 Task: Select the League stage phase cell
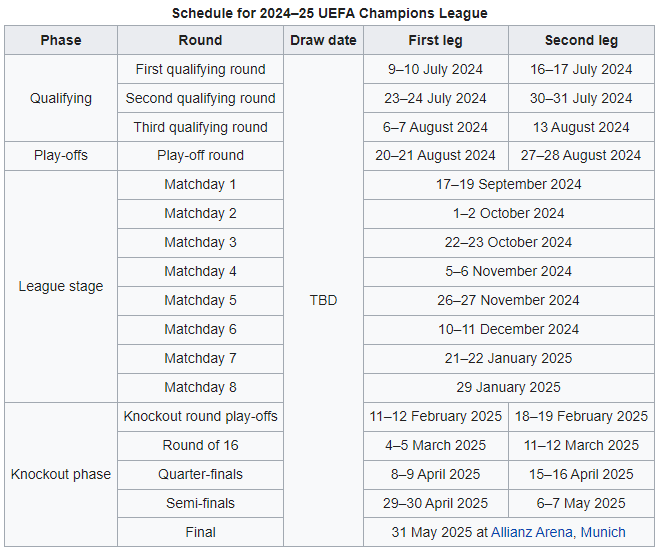61,286
